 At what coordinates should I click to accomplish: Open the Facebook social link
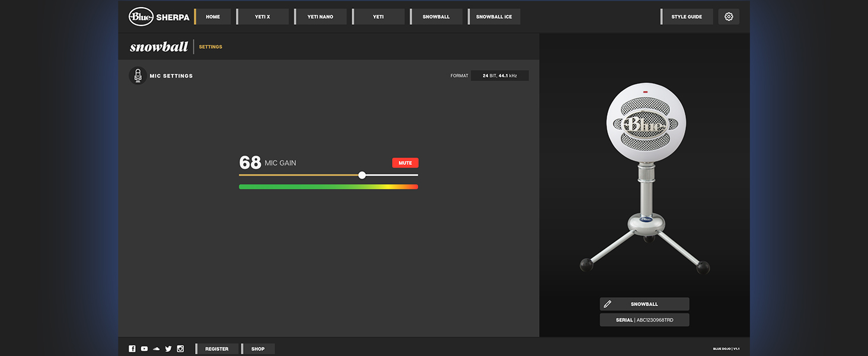[132, 349]
